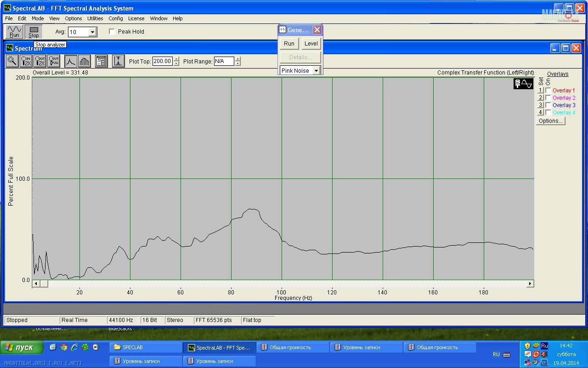
Task: Click the Plot Top input field
Action: (162, 61)
